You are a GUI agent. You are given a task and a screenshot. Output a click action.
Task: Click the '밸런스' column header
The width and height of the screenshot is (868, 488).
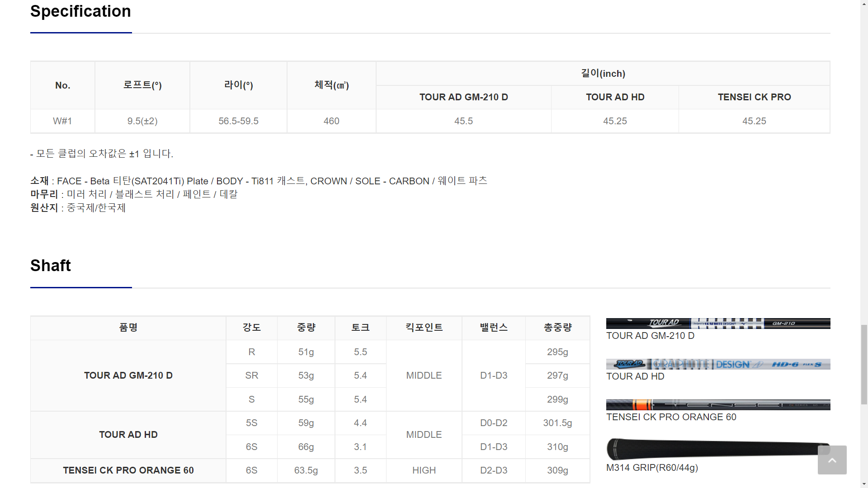coord(494,328)
